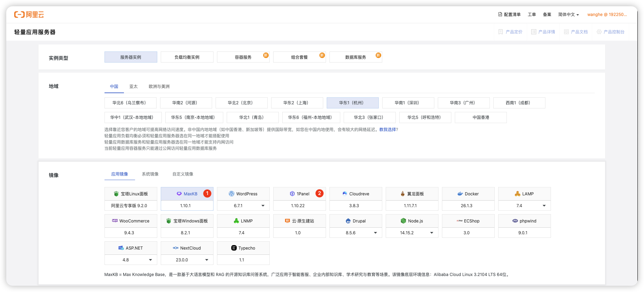Click MaxKB version 1.10.1 field

pos(187,206)
